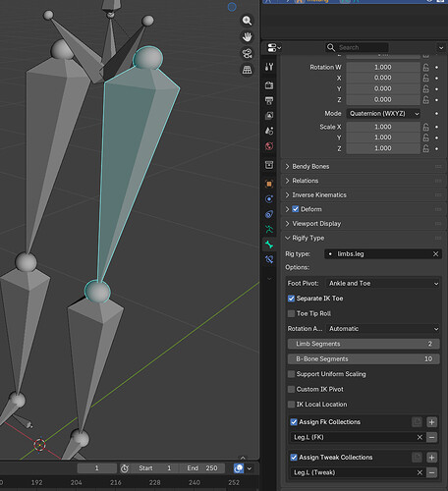Open the Bone Constraints properties tab
This screenshot has height=491, width=448.
pos(269,259)
